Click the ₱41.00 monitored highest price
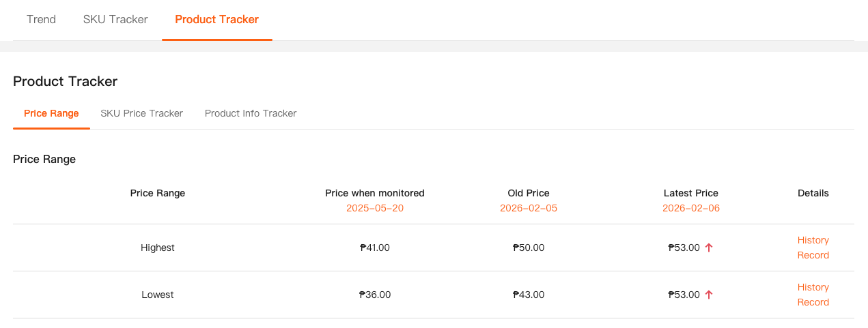 point(375,248)
